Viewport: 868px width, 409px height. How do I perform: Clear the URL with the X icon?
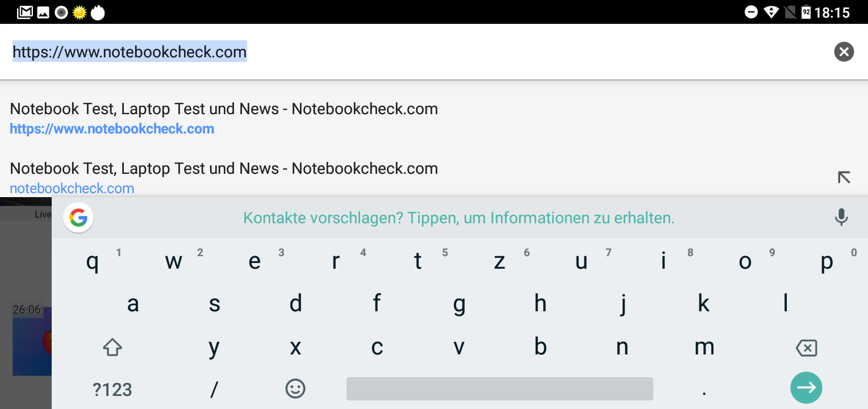[x=844, y=52]
